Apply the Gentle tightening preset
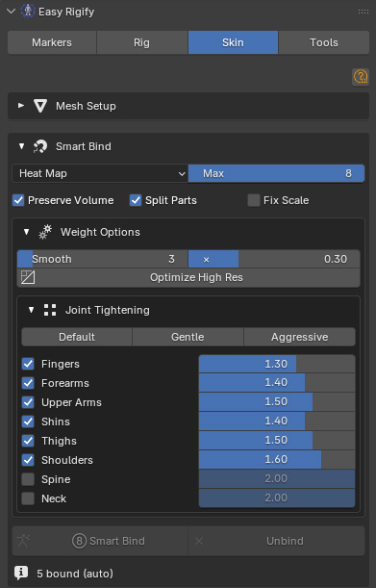The width and height of the screenshot is (376, 588). pyautogui.click(x=188, y=337)
